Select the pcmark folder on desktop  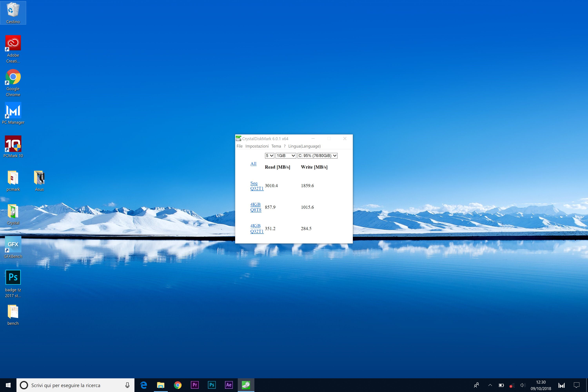coord(13,181)
